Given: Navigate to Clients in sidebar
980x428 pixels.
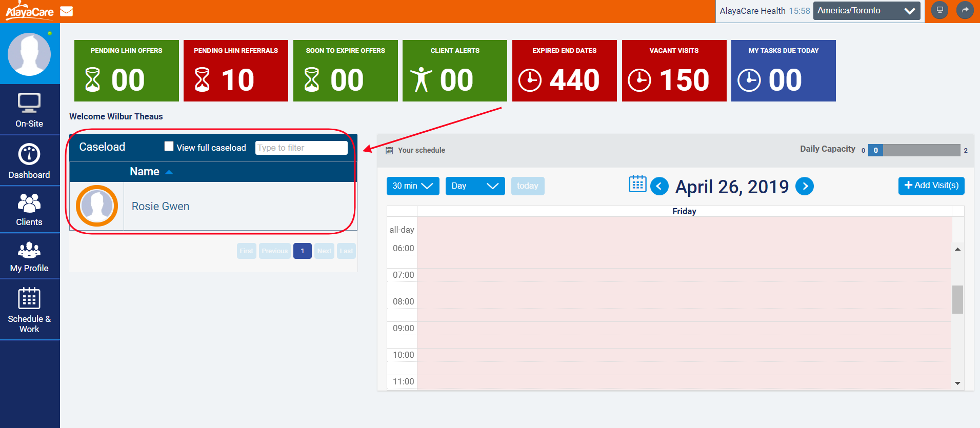Looking at the screenshot, I should click(x=29, y=209).
